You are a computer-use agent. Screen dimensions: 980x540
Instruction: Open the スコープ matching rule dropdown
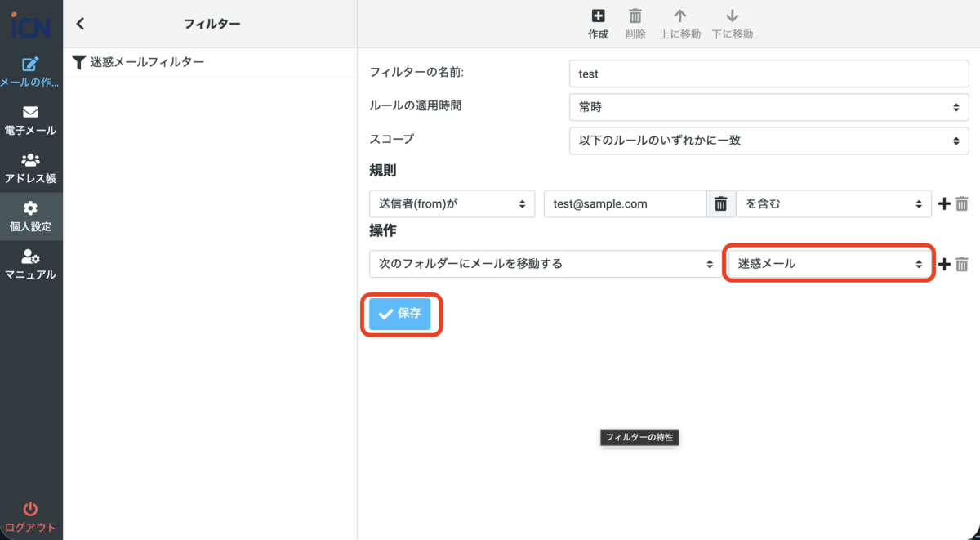pos(768,141)
